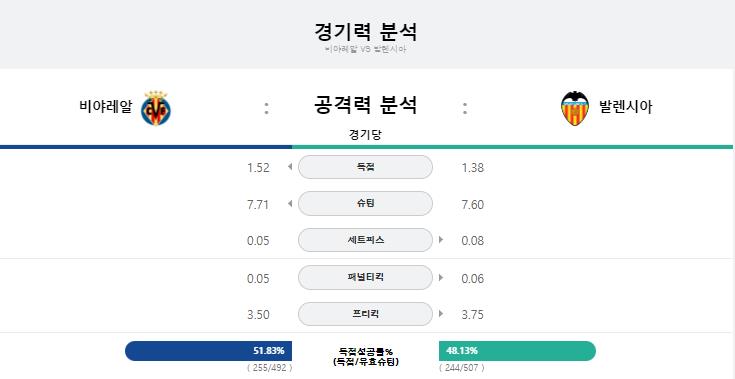The height and width of the screenshot is (379, 735).
Task: Select the 프리킥 stat pill
Action: tap(365, 314)
